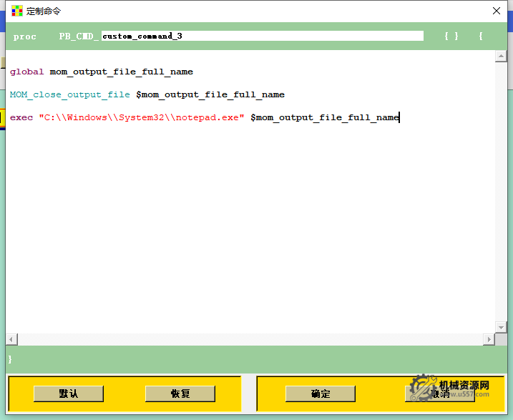This screenshot has width=513, height=420.
Task: Click the notepad.exe path string
Action: tap(142, 117)
